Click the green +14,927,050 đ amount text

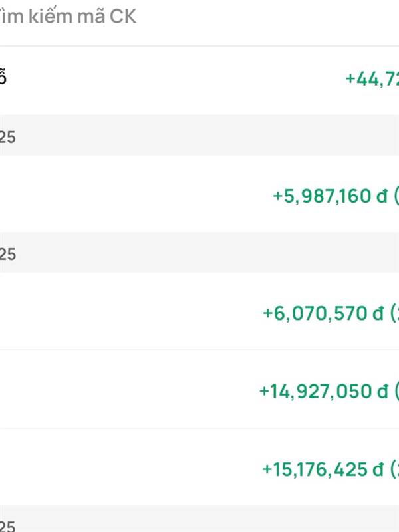323,392
